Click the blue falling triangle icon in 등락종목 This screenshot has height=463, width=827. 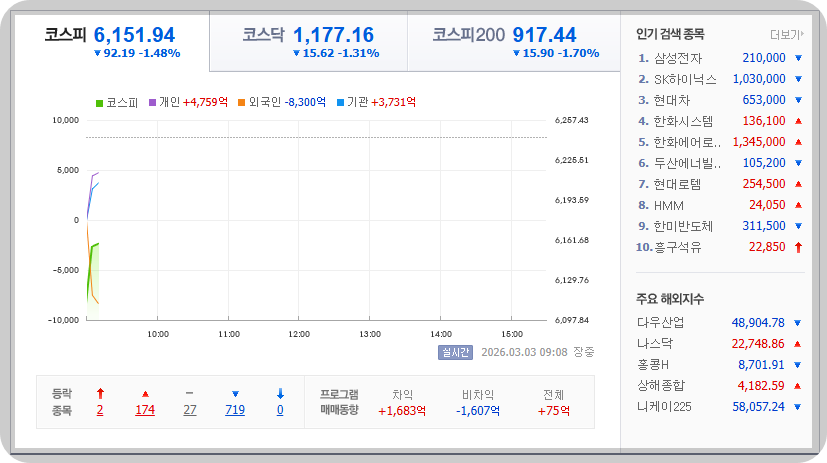(x=235, y=394)
